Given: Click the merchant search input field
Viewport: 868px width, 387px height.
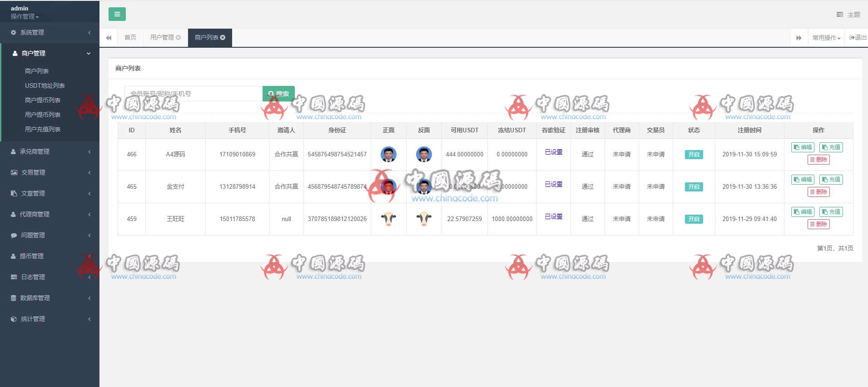Looking at the screenshot, I should coord(193,94).
